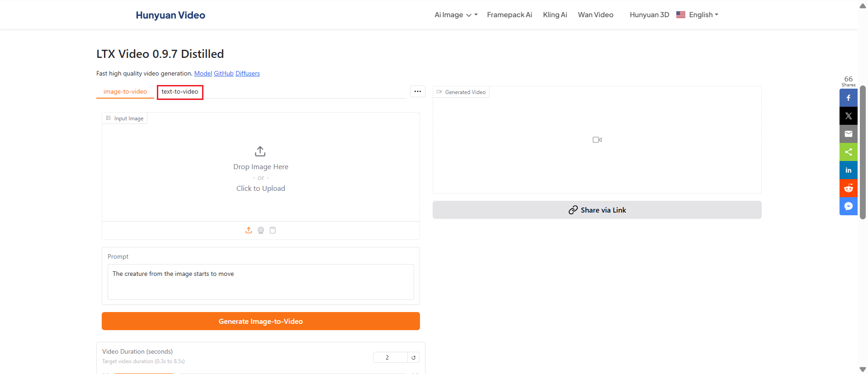Share via email icon in sidebar
868x374 pixels.
pos(849,134)
